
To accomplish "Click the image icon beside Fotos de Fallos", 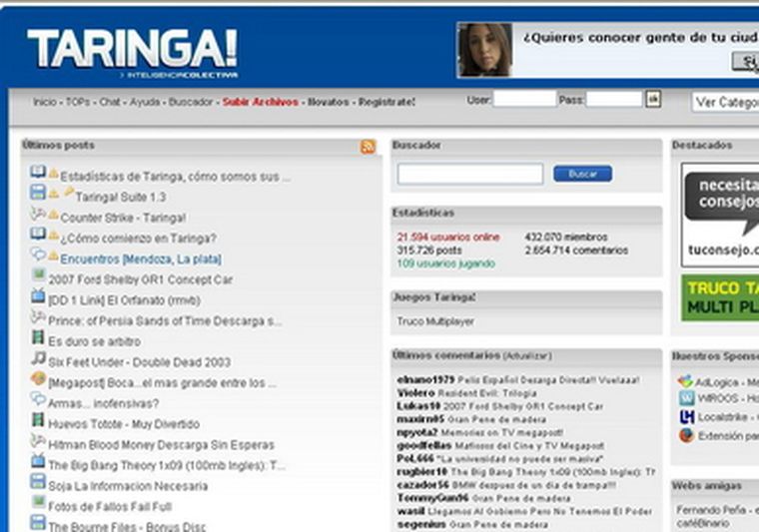I will point(38,501).
